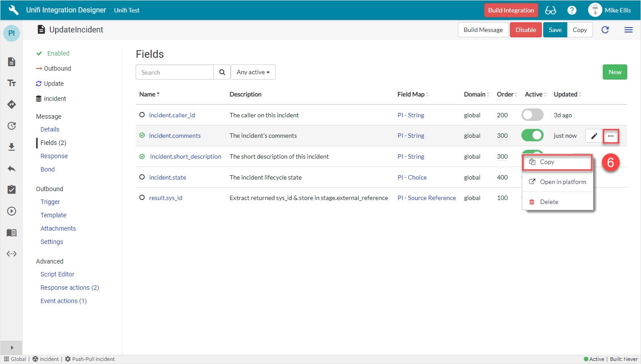Open the incident.state field link
641x364 pixels.
coord(168,177)
